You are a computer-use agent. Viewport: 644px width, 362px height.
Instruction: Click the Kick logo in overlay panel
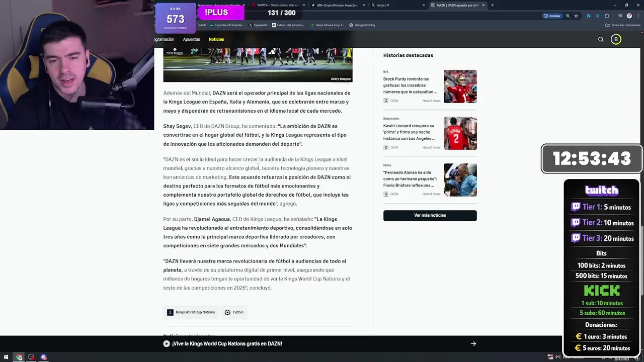(x=602, y=291)
